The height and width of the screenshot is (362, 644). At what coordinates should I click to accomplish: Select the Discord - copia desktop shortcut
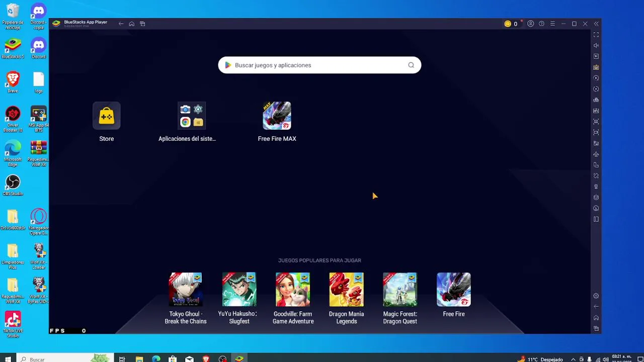coord(39,17)
